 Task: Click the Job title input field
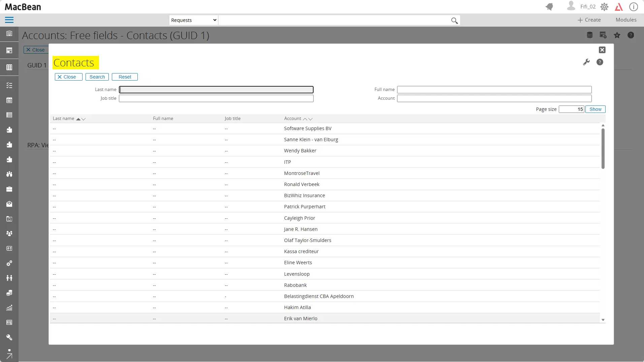(216, 98)
